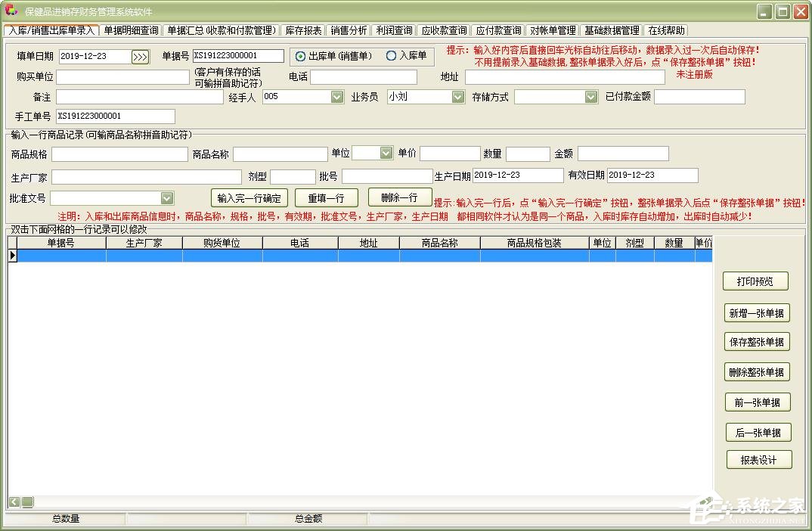The image size is (812, 531).
Task: Click the 商品名称 input field
Action: (280, 154)
